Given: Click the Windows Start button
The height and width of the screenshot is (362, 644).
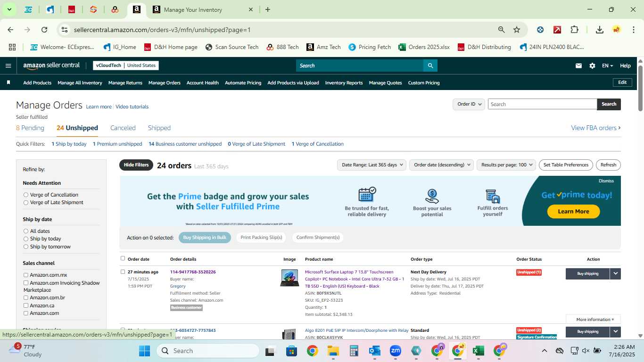Looking at the screenshot, I should 144,351.
